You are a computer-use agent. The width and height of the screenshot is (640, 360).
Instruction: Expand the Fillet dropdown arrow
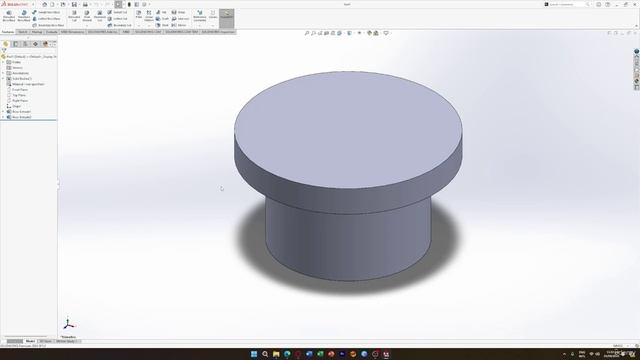(139, 25)
